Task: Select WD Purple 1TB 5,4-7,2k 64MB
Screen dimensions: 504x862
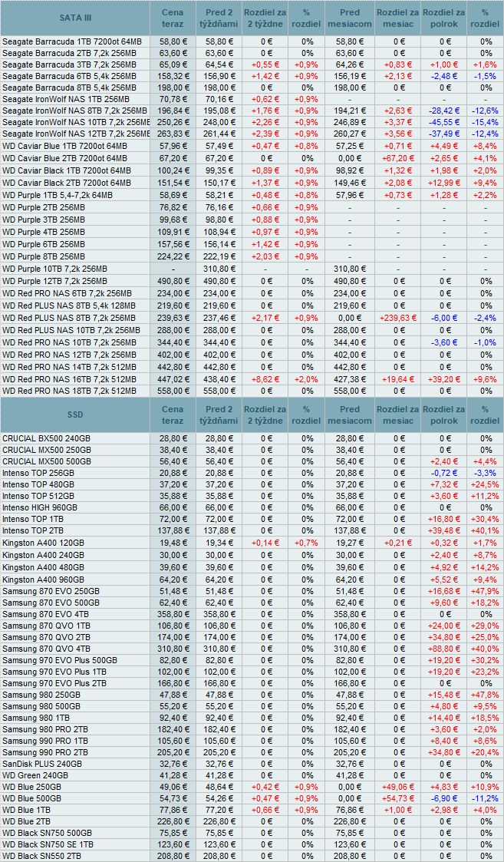Action: 58,195
